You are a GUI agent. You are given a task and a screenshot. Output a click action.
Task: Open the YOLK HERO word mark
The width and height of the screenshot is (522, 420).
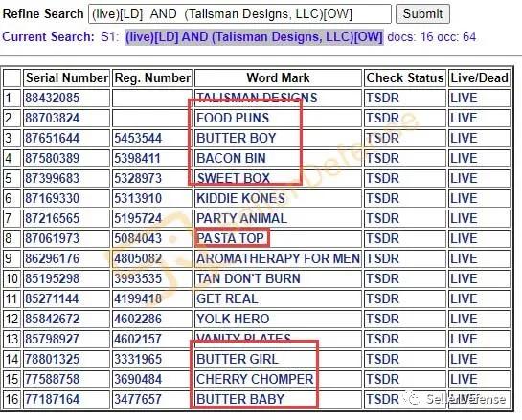[x=233, y=319]
